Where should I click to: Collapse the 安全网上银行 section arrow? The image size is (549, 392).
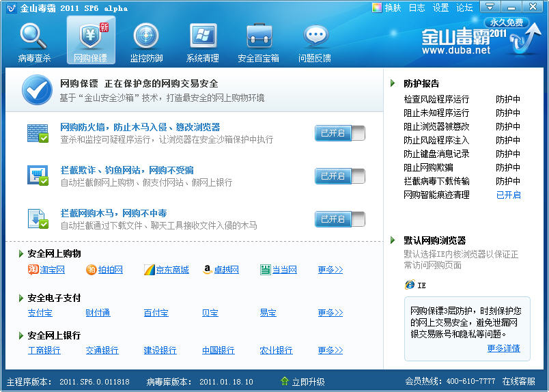tap(21, 335)
